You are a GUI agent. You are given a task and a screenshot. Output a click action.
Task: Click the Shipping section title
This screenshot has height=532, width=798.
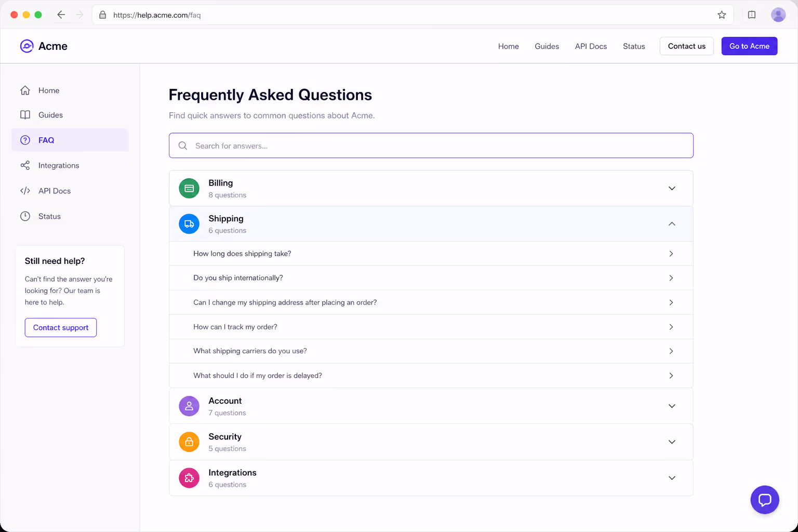tap(226, 219)
